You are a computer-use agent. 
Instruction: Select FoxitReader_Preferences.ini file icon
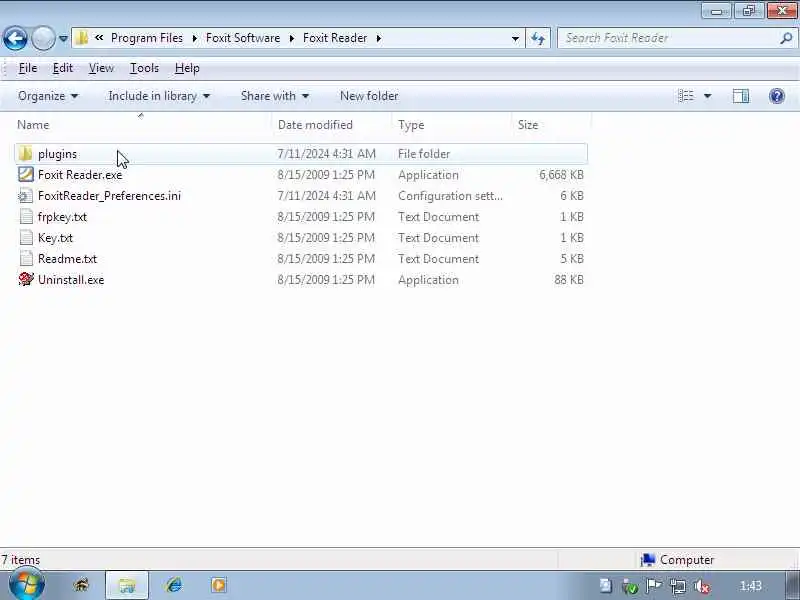[x=26, y=195]
